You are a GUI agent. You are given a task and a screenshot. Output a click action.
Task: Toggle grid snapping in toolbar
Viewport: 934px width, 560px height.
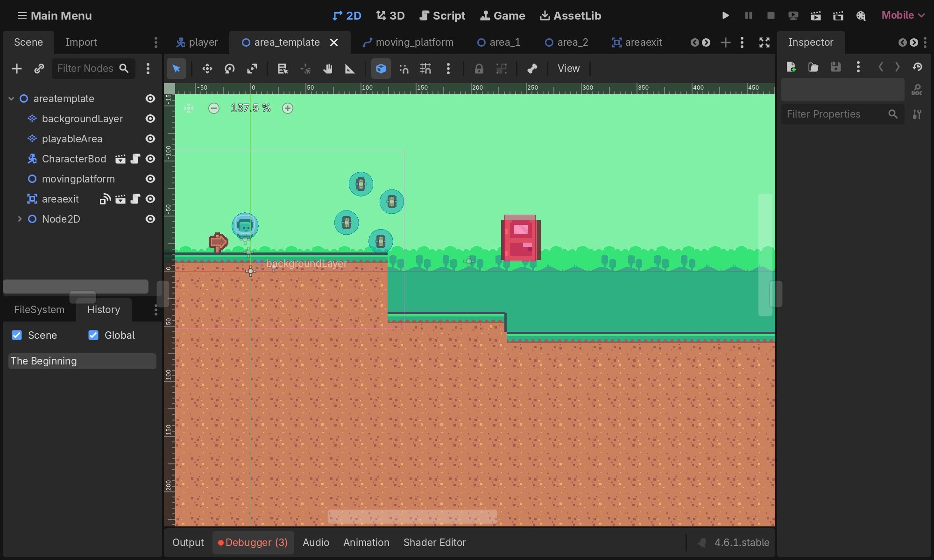point(425,69)
